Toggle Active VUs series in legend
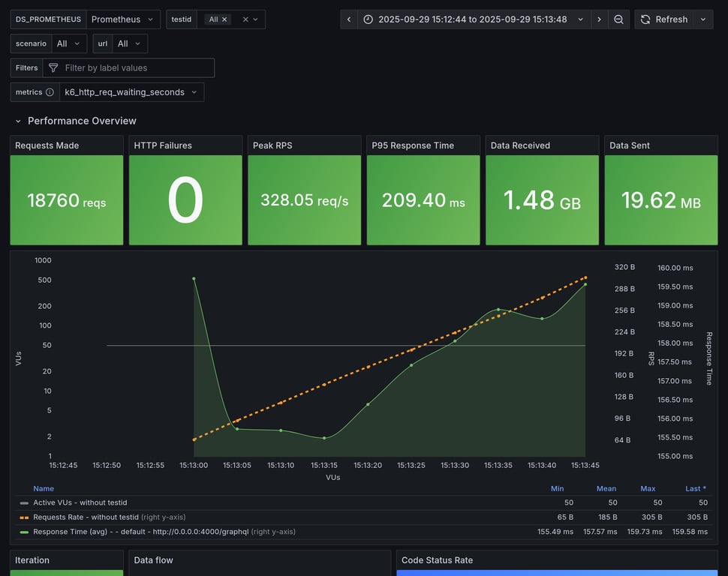Screen dimensions: 728x576 pos(80,502)
